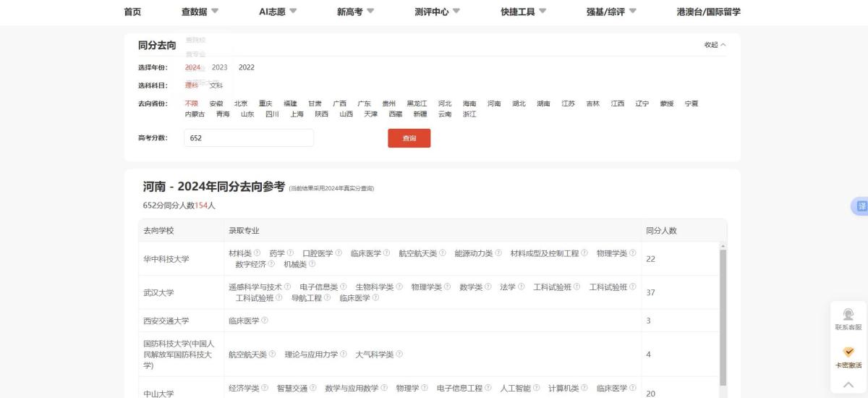The width and height of the screenshot is (868, 398).
Task: Click help icon next to 材料成型及控制工程
Action: (x=584, y=253)
